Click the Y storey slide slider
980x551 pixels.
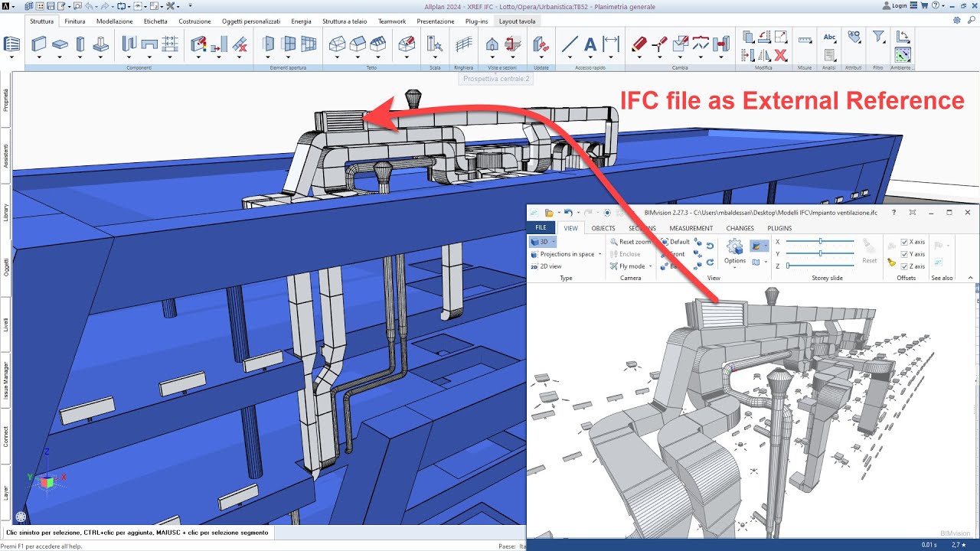820,253
